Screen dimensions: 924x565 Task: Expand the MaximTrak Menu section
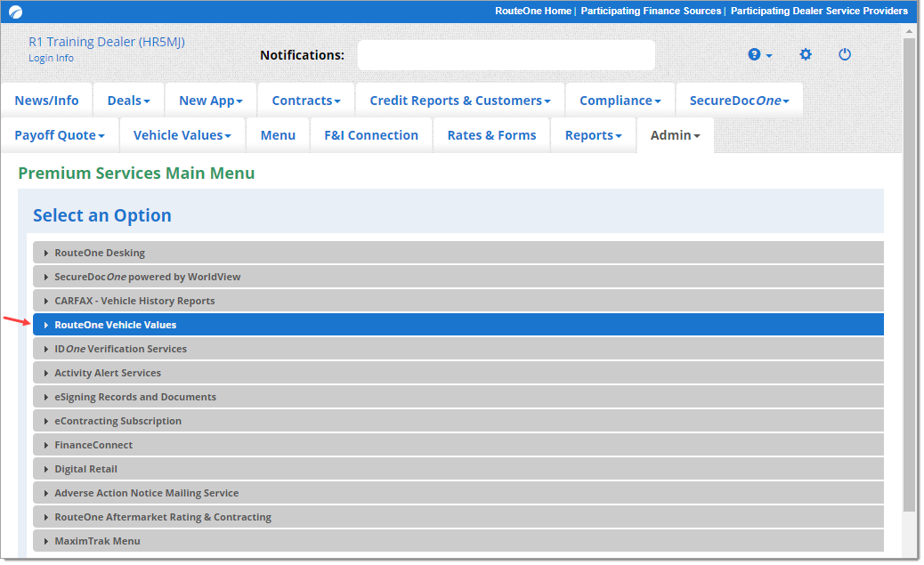tap(458, 542)
